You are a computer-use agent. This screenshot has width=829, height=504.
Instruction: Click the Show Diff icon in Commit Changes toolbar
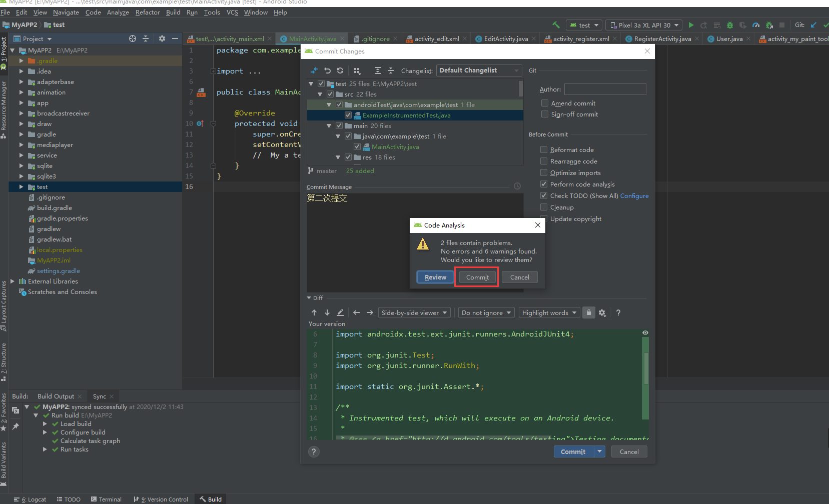[314, 70]
